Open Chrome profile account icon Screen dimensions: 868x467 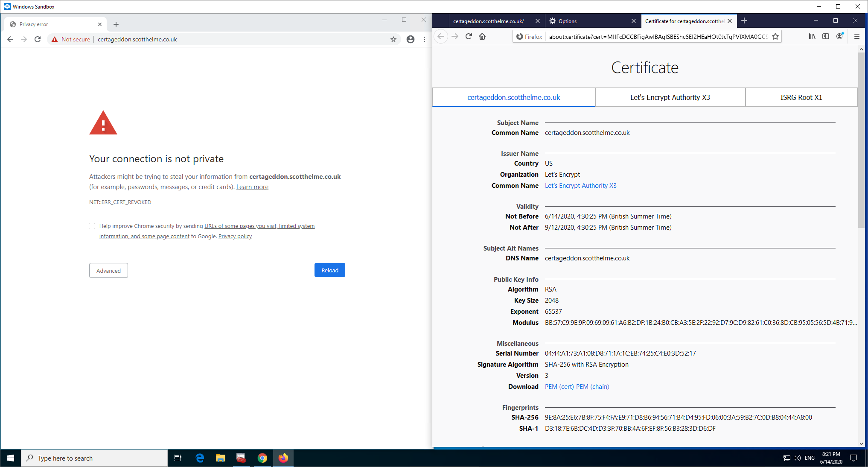tap(410, 40)
